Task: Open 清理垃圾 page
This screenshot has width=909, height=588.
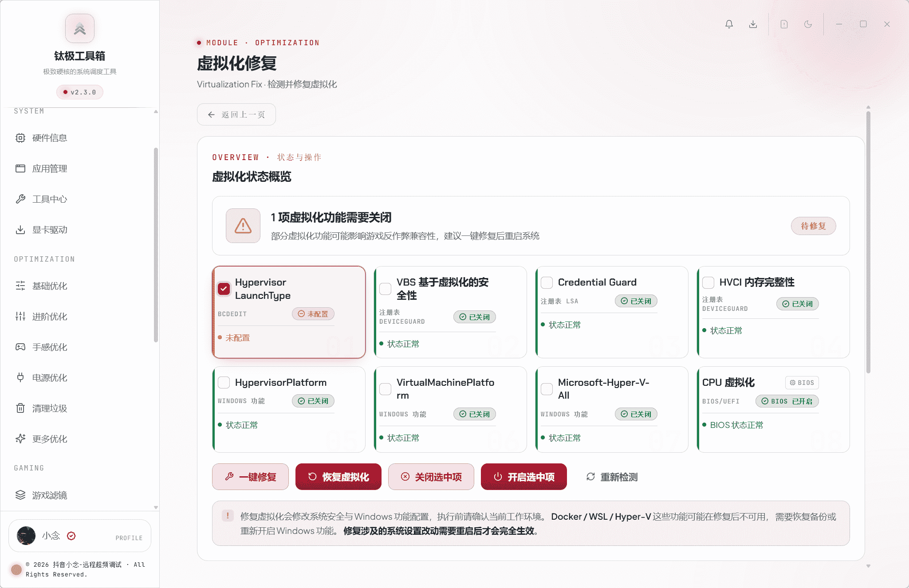Action: pos(80,408)
